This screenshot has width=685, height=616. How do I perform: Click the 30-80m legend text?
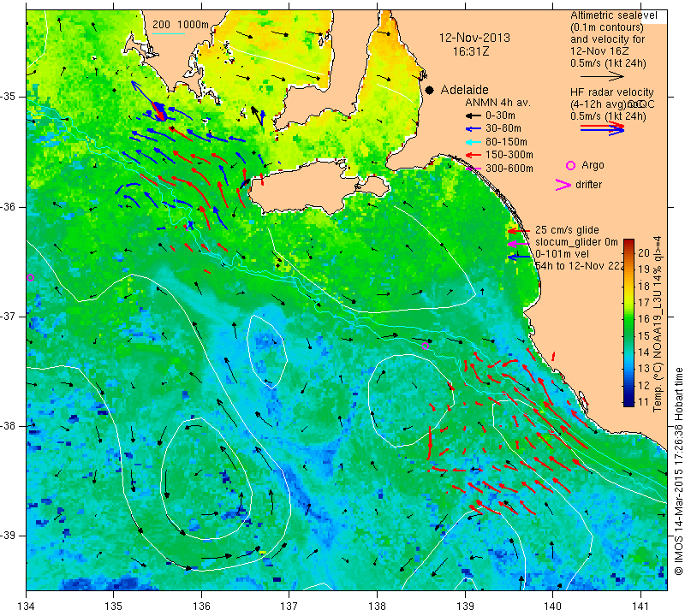503,128
